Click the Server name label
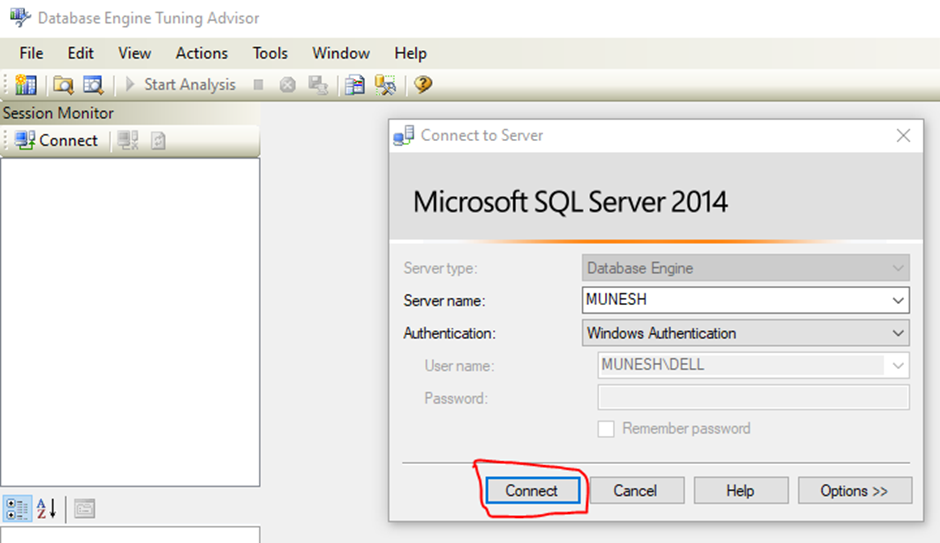The image size is (940, 543). point(444,301)
